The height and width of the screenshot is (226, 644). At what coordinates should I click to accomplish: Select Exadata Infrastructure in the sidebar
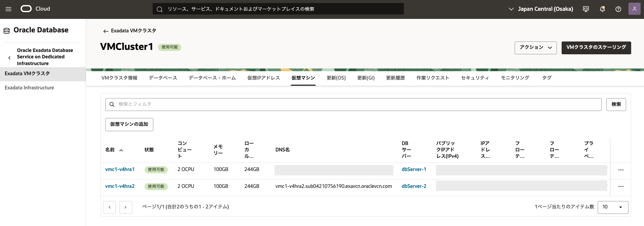29,88
